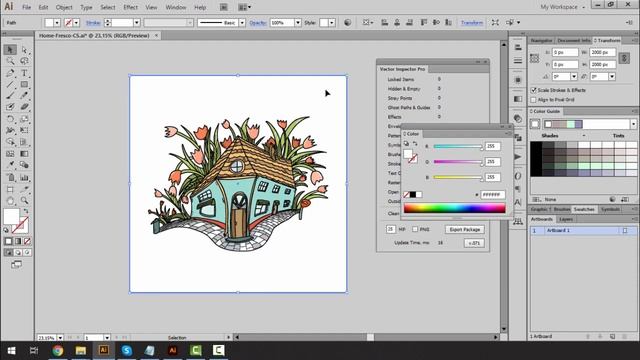Enable Align to Pixel Grid checkbox
Screen dimensions: 640x360
point(533,100)
